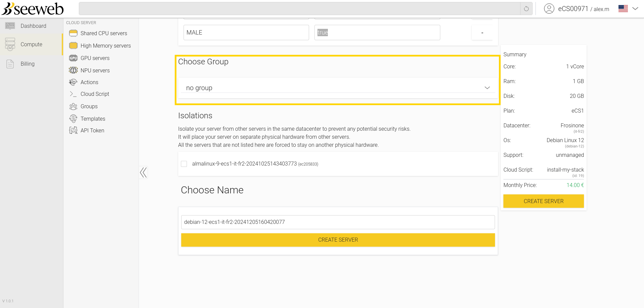This screenshot has height=308, width=644.
Task: Click the Isolations heading
Action: [x=195, y=116]
